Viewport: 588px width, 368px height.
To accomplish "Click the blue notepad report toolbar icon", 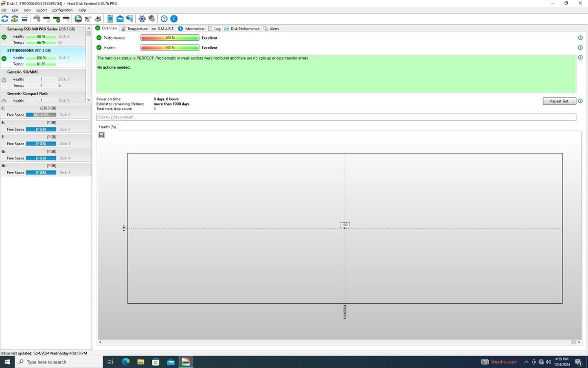I will [110, 19].
